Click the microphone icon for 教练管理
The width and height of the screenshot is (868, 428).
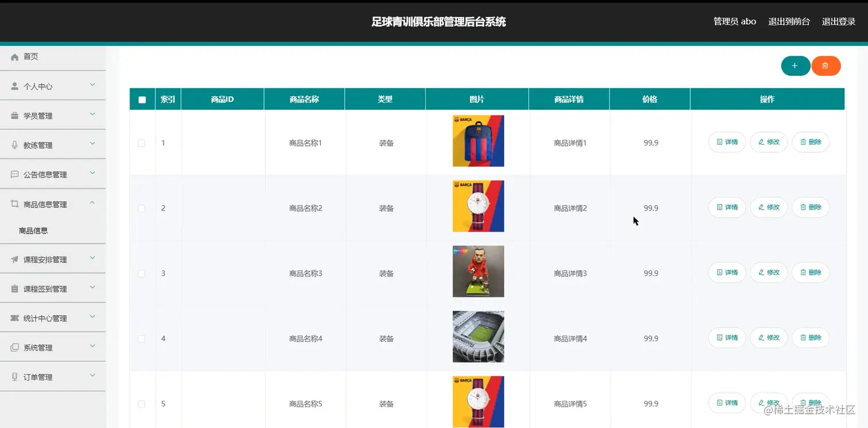pos(15,145)
